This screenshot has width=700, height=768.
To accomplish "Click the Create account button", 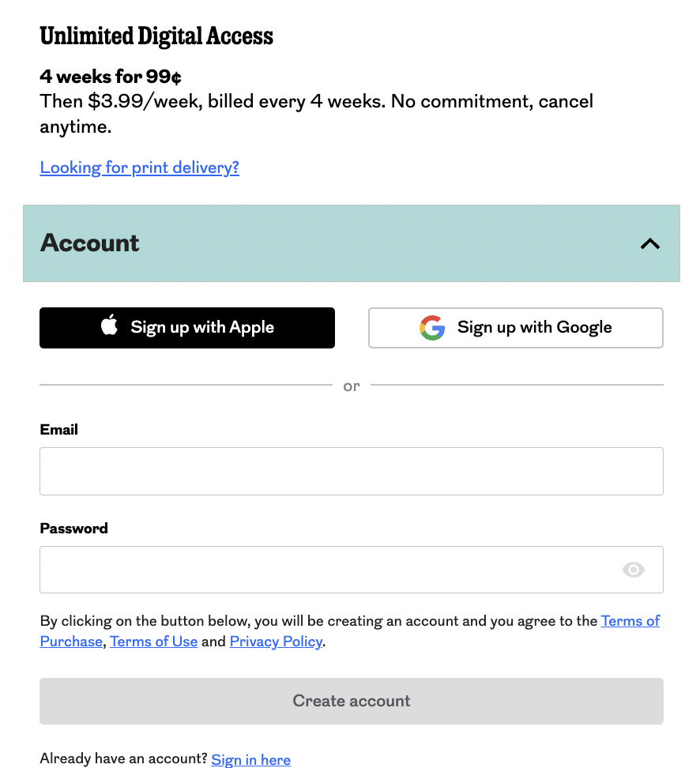I will click(351, 701).
